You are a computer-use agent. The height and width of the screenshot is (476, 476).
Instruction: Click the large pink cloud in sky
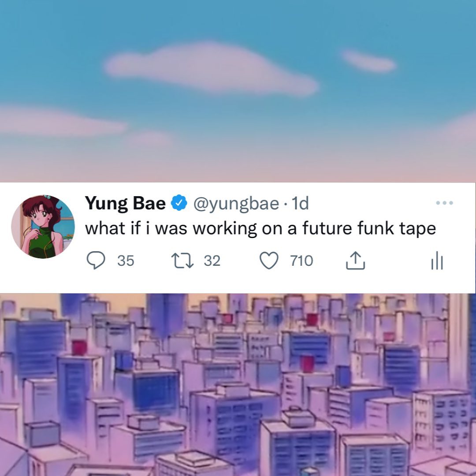[x=211, y=68]
